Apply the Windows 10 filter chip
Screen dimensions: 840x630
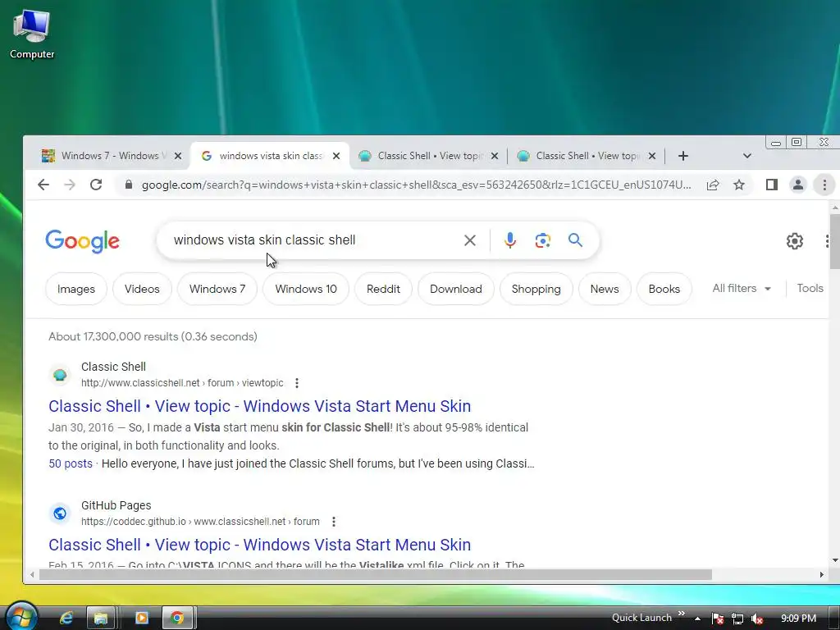(x=306, y=289)
